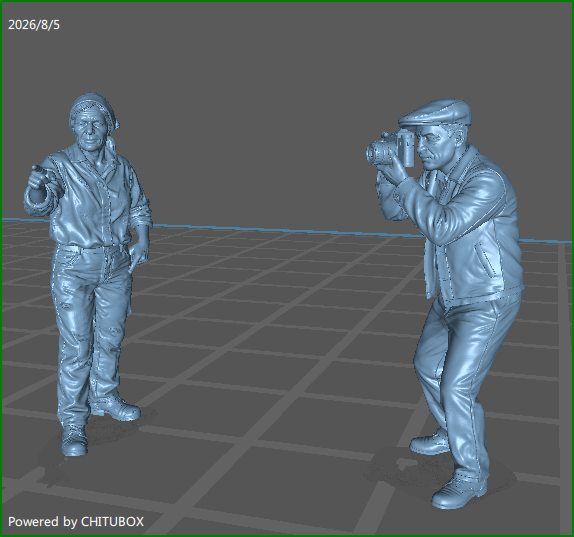Click the 2026/8/5 date label
574x537 pixels.
34,25
